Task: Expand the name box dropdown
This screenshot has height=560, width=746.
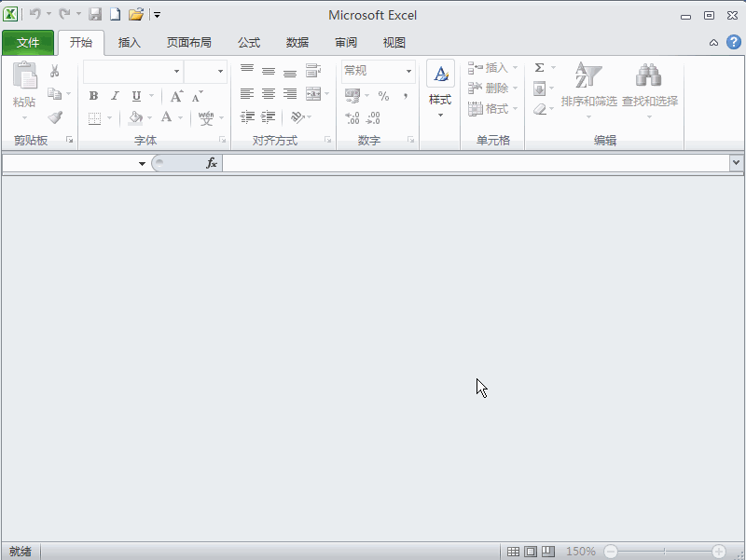Action: pos(142,164)
